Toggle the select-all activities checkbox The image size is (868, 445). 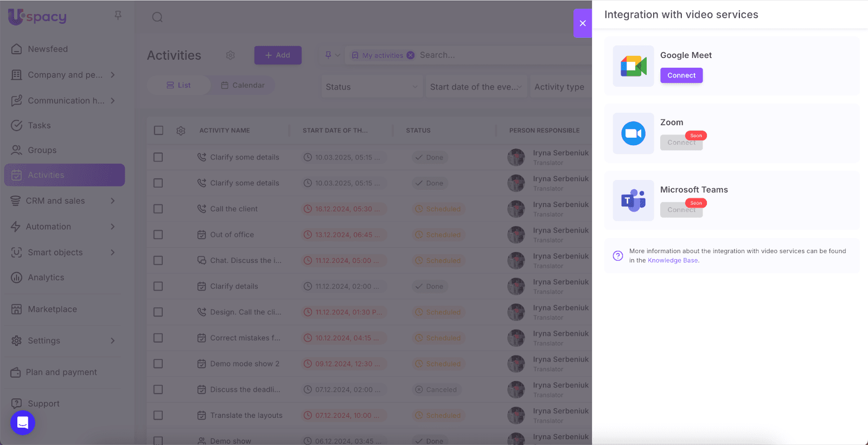158,131
